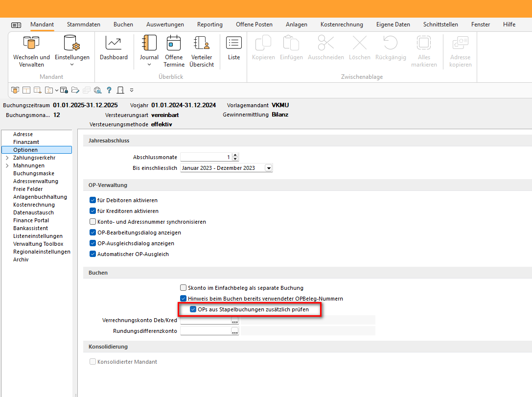Viewport: 532px width, 397px height.
Task: Click the globe SL web icon
Action: [97, 90]
